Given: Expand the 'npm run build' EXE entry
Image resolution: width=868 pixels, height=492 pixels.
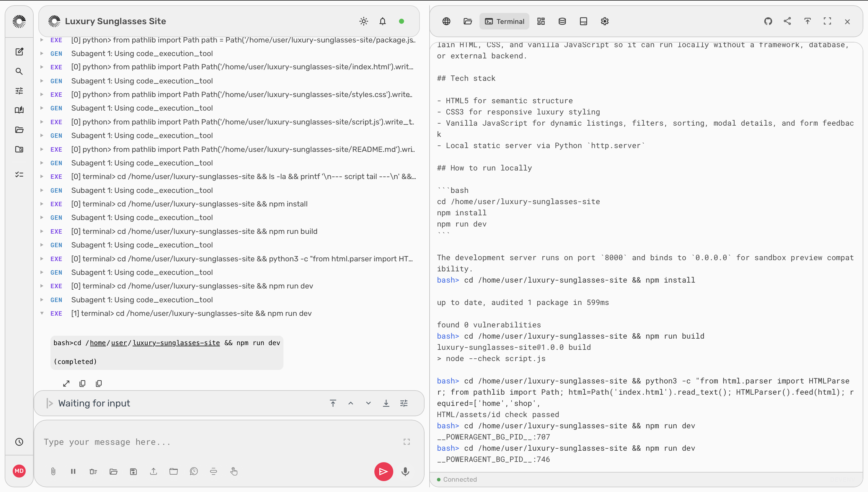Looking at the screenshot, I should tap(42, 231).
